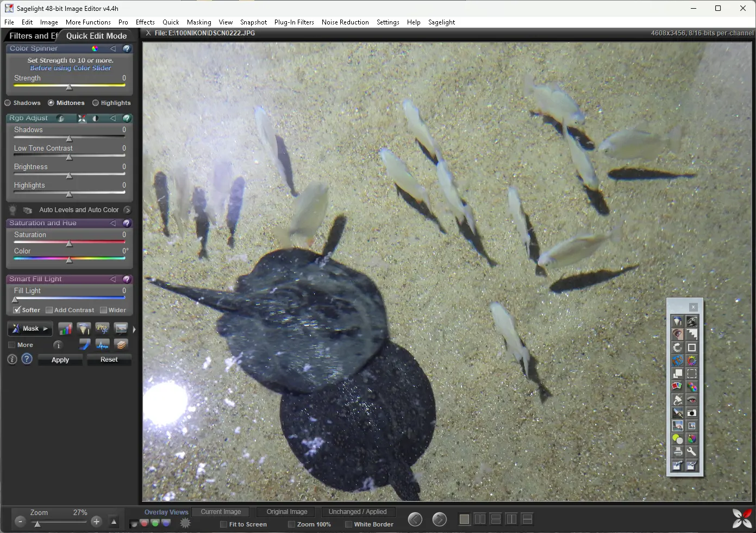
Task: Open the layers stack icon
Action: point(121,344)
